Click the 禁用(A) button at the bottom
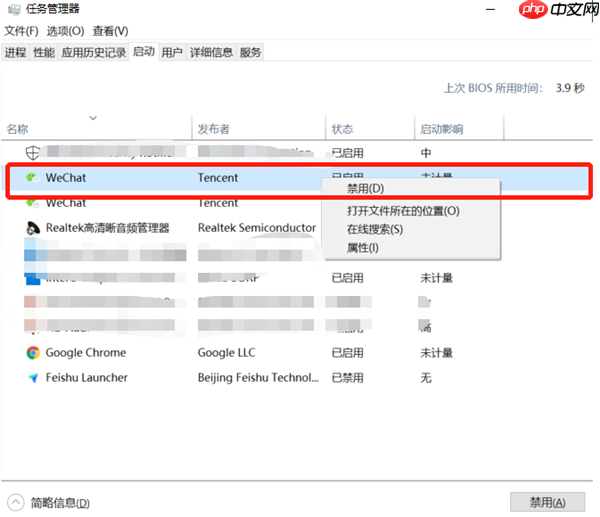 (547, 502)
